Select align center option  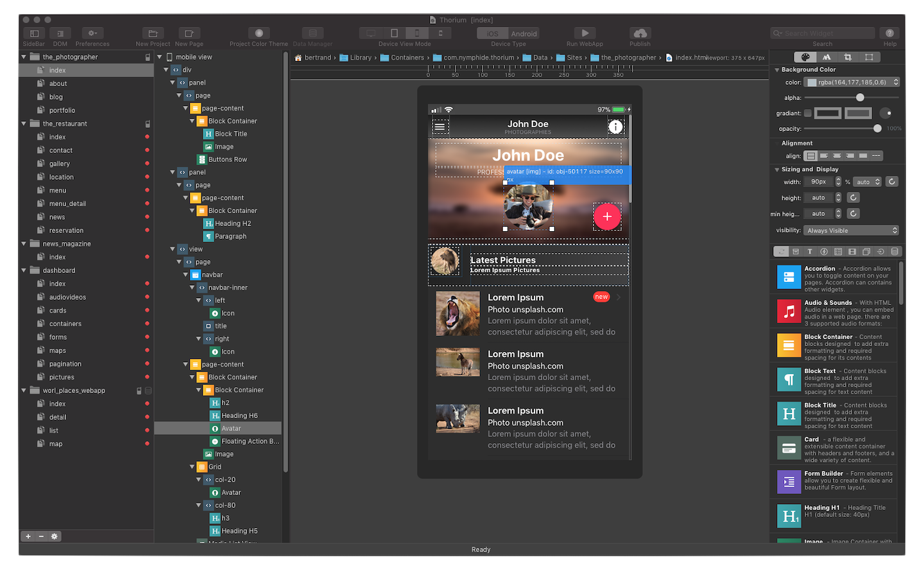click(837, 155)
